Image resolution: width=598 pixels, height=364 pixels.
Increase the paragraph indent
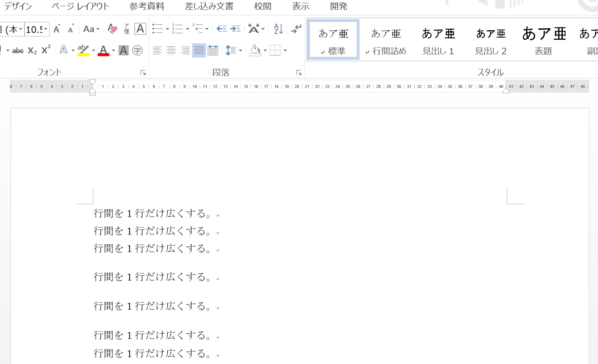pos(236,29)
